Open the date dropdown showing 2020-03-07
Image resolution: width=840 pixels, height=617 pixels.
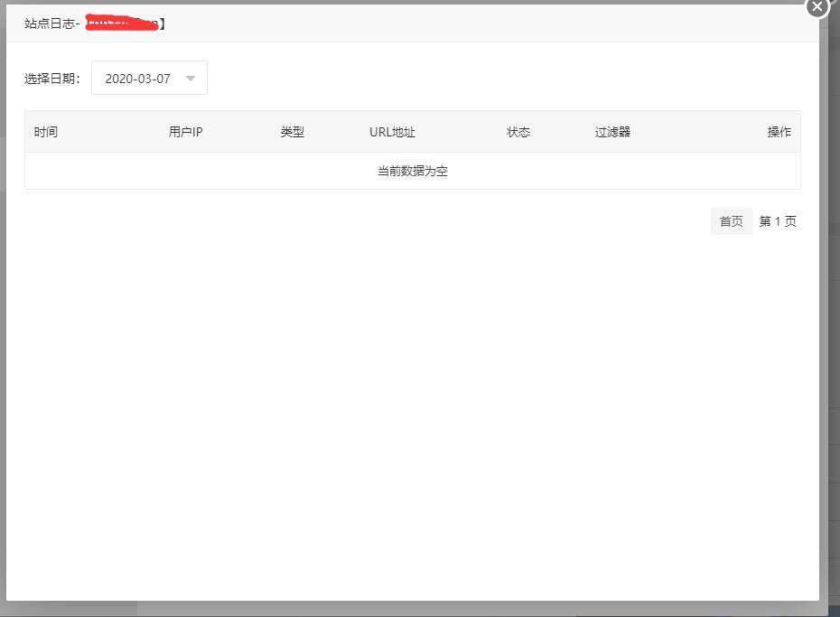click(149, 79)
